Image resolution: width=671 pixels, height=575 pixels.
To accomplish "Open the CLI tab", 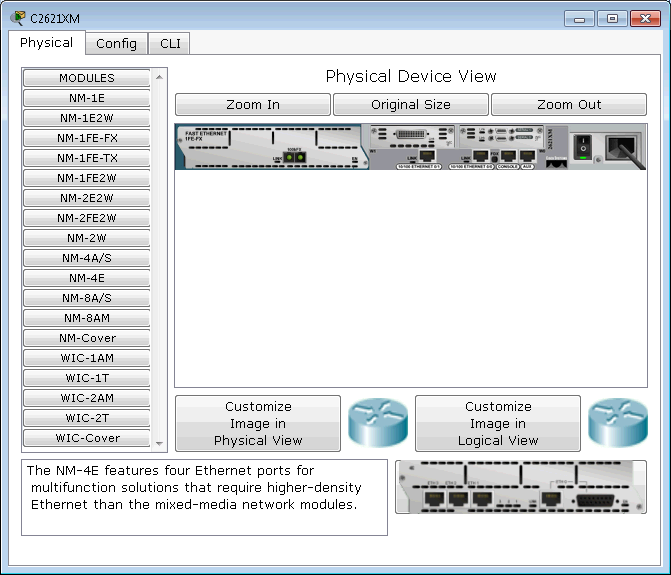I will tap(170, 44).
